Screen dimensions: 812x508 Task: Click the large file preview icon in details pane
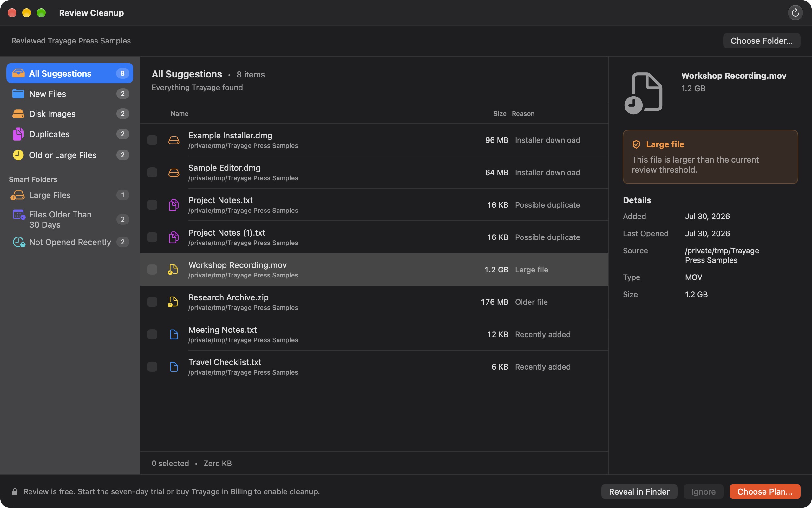click(x=643, y=93)
